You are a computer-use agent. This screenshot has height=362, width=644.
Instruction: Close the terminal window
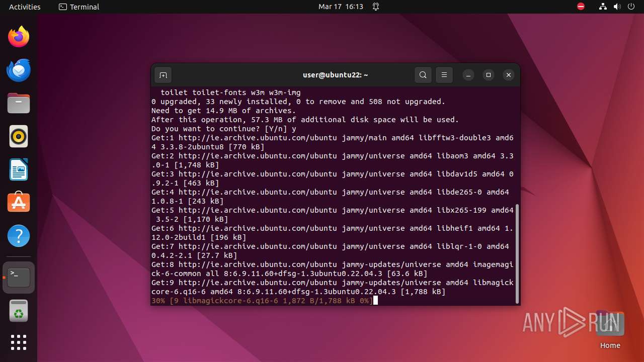point(509,75)
